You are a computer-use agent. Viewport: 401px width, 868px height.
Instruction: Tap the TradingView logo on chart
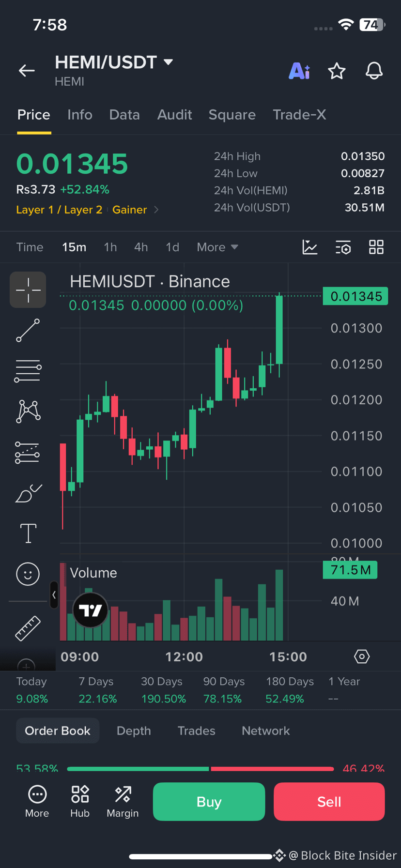[91, 610]
